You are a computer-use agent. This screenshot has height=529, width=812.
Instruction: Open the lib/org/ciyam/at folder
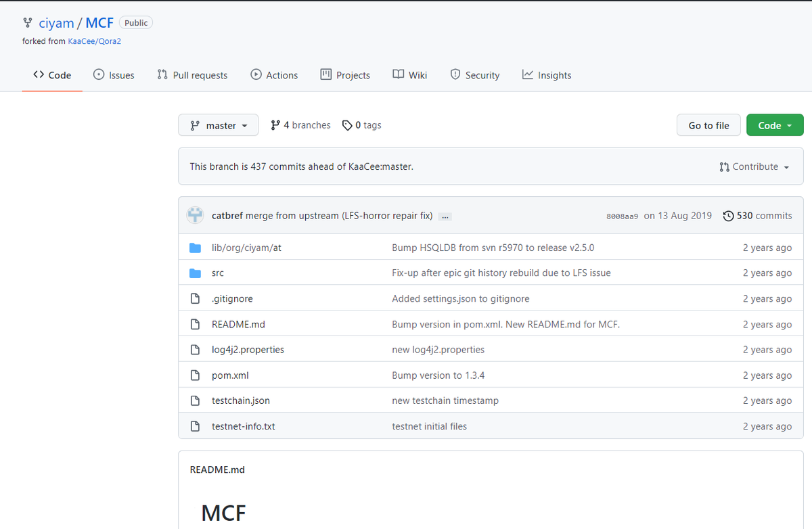(x=246, y=248)
